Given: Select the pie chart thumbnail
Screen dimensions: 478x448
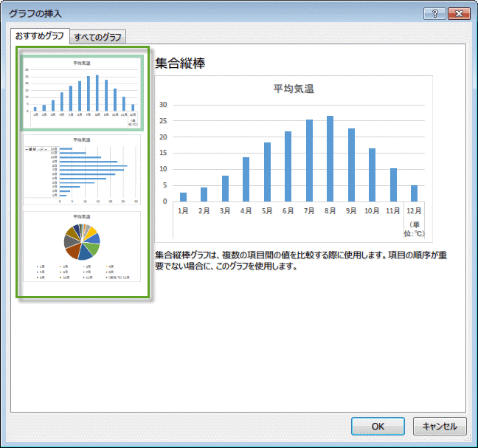Looking at the screenshot, I should 82,247.
